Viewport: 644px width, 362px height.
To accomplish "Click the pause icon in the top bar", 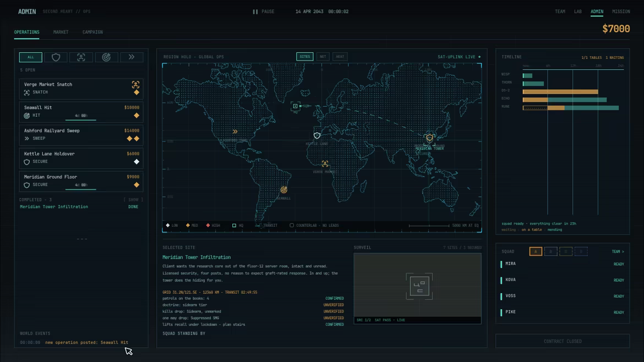I will click(x=255, y=12).
